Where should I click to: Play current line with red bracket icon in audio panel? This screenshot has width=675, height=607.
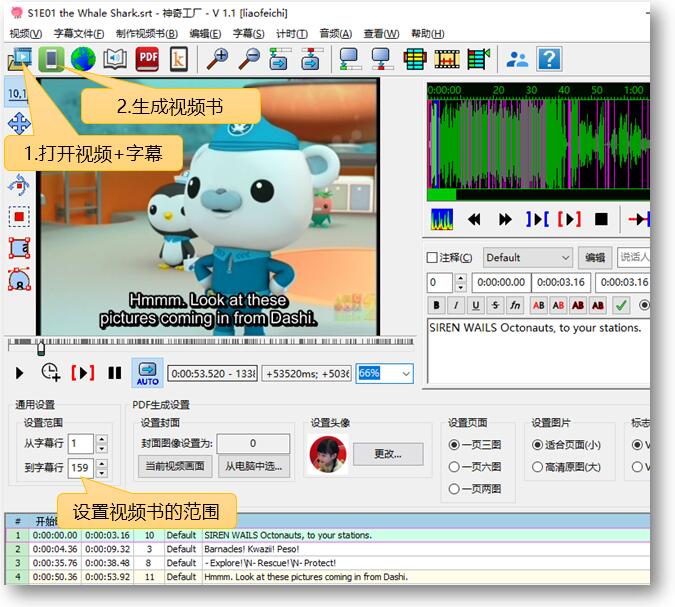(569, 220)
